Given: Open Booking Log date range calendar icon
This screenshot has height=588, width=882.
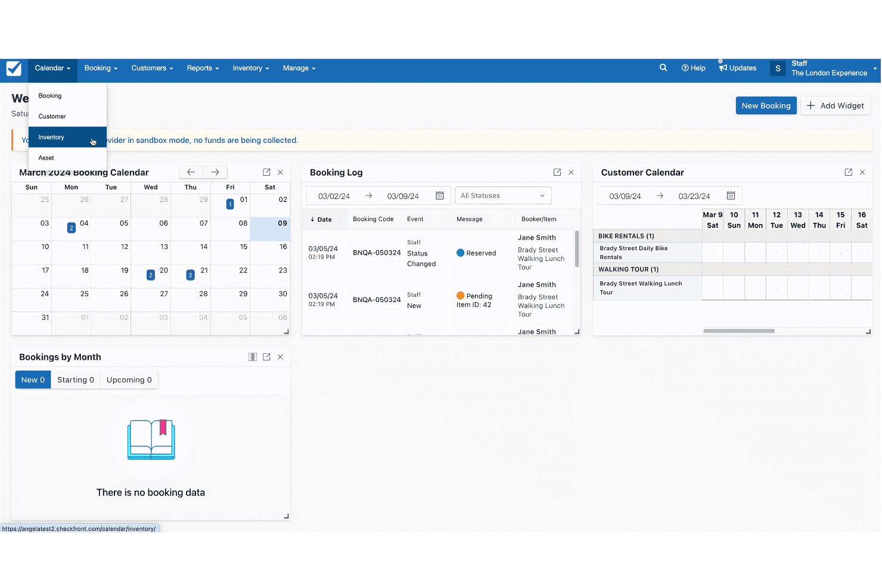Looking at the screenshot, I should [440, 195].
